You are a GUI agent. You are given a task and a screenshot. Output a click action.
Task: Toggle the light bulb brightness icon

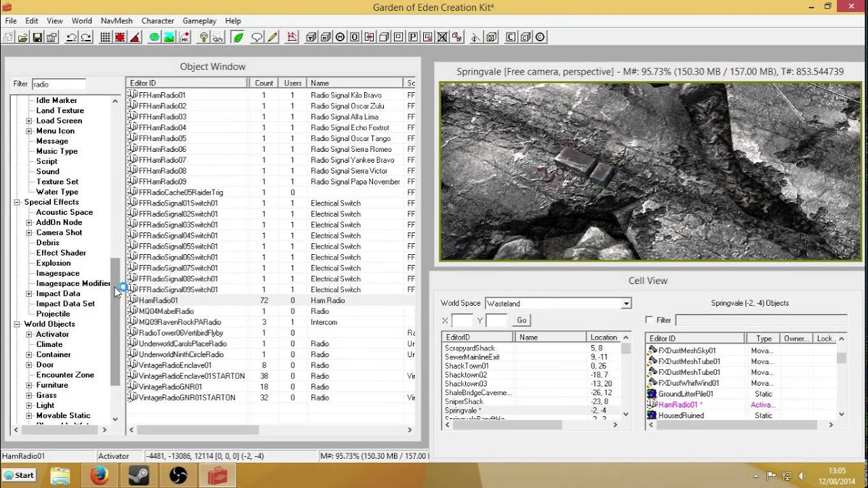click(203, 37)
